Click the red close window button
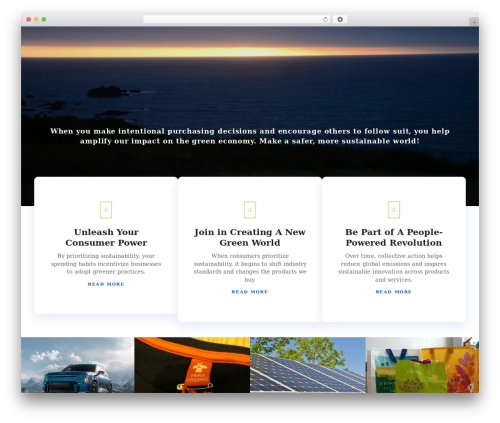 coord(29,19)
